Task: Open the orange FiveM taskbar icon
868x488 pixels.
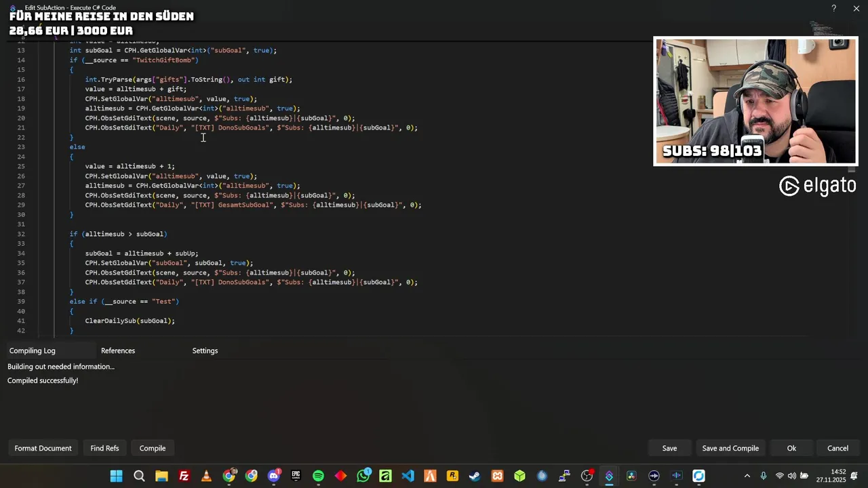Action: click(430, 476)
